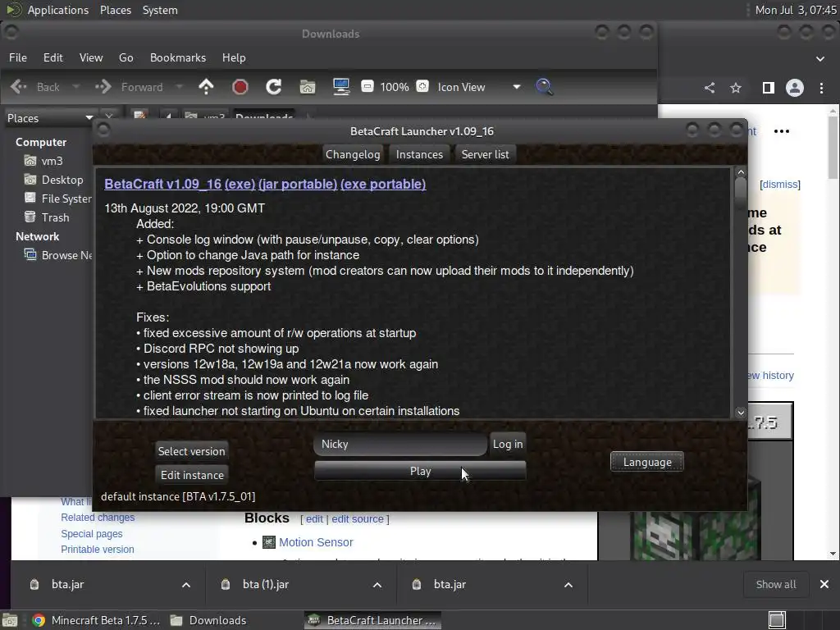Dismiss the wiki notice via [dismiss]

click(780, 185)
